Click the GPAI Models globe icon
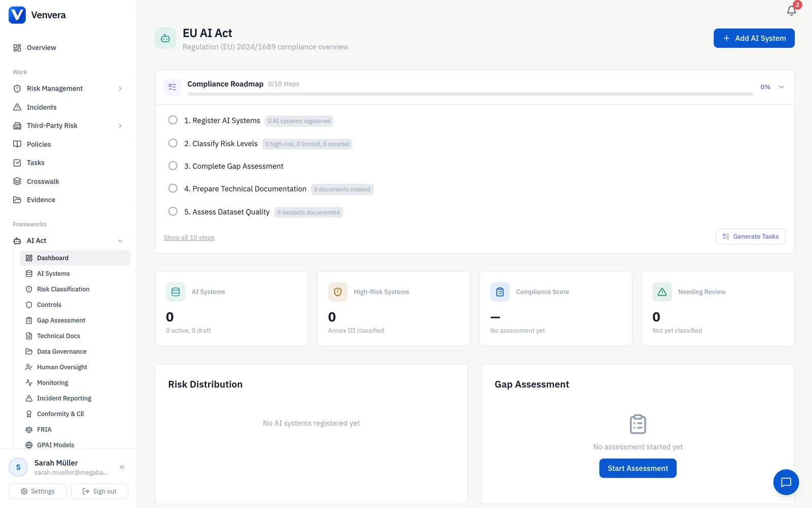Screen dimensions: 812x508 click(x=29, y=445)
